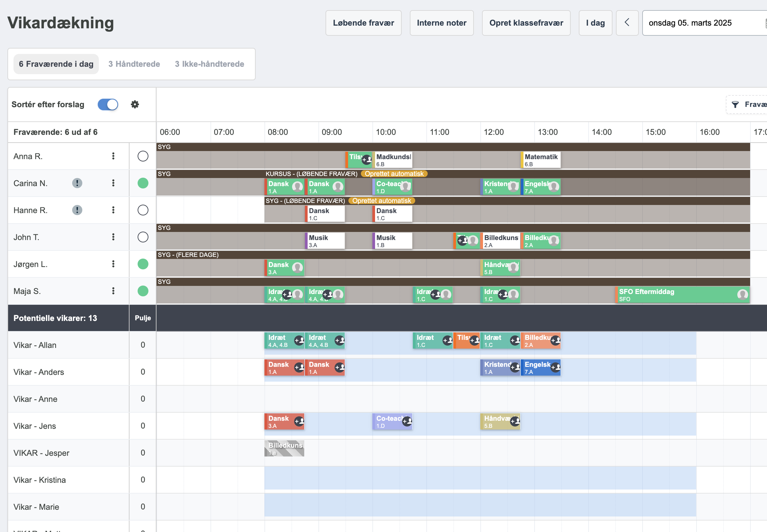Click filter funnel icon near Fravær
Viewport: 767px width, 532px height.
(735, 105)
